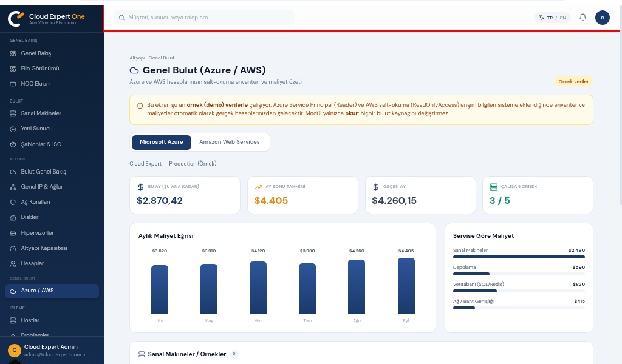Focus the Müşteri, sunucu veya talep ara search field
The width and height of the screenshot is (622, 364).
(x=204, y=18)
